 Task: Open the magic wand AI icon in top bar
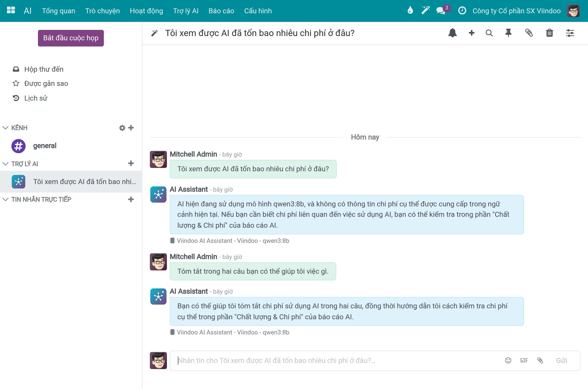pos(425,11)
